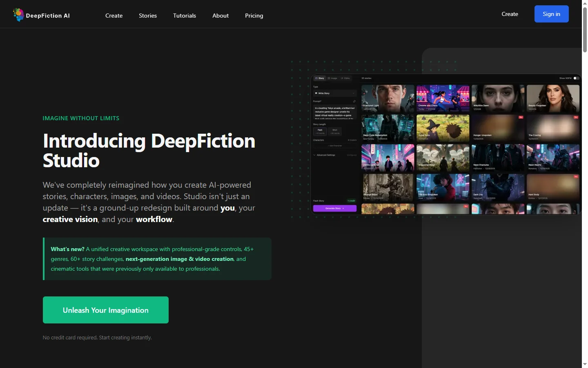Click the Unleash Your Imagination button
Image resolution: width=588 pixels, height=368 pixels.
106,310
